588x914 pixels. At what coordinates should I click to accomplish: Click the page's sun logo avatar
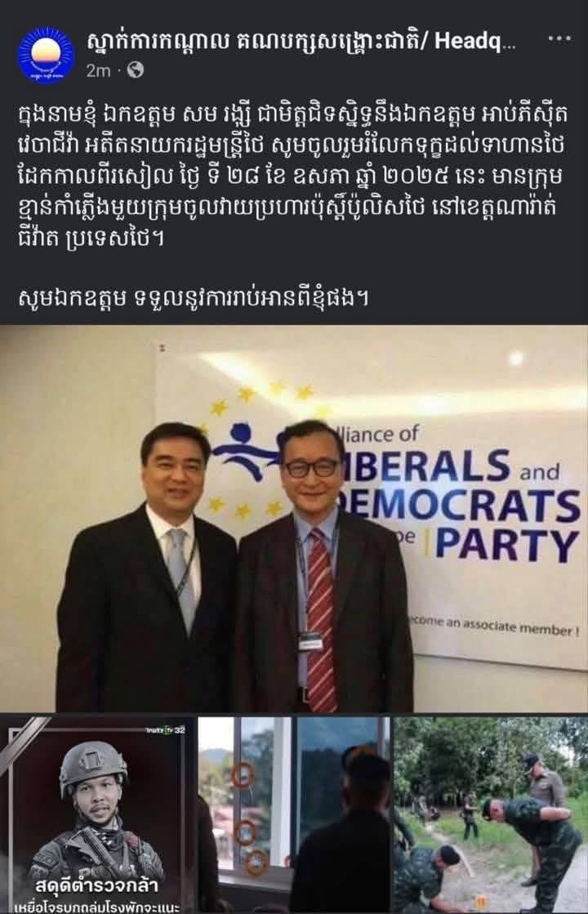pyautogui.click(x=47, y=56)
